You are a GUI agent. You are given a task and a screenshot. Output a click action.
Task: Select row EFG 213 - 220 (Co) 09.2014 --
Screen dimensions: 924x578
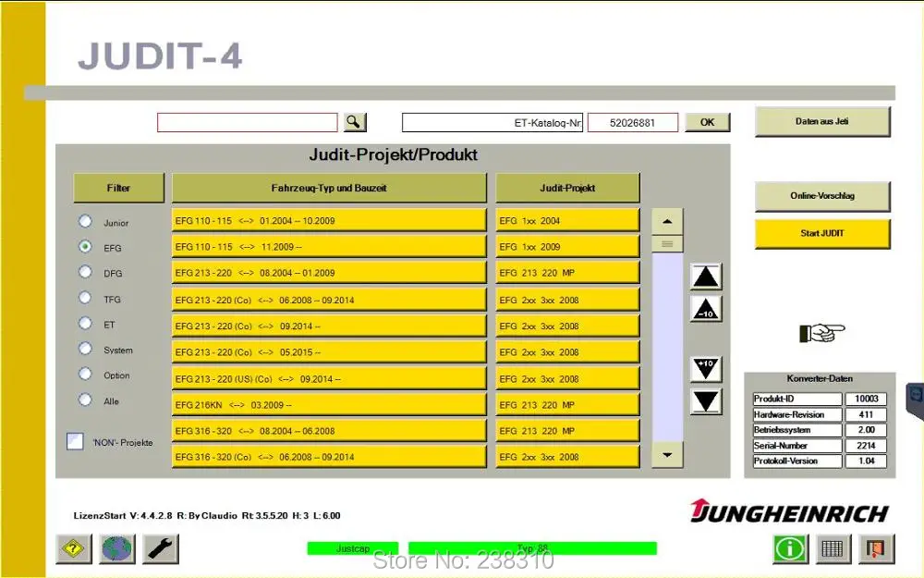329,326
